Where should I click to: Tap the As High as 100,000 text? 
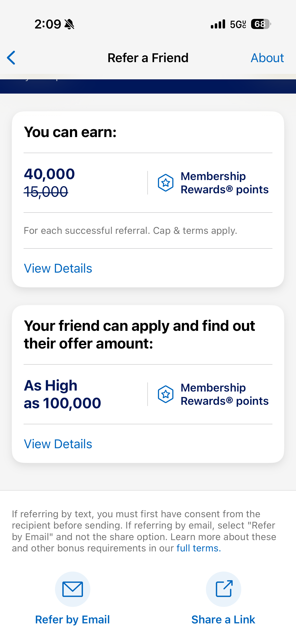pos(62,394)
